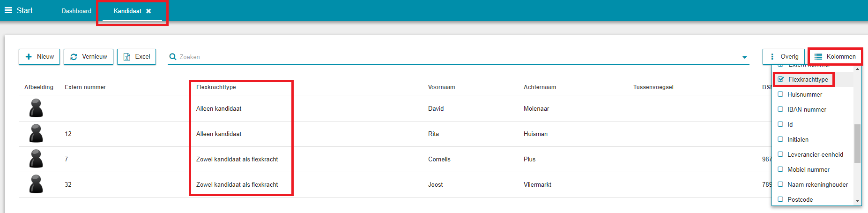
Task: Check the Mobiel nummer column option
Action: [x=780, y=169]
